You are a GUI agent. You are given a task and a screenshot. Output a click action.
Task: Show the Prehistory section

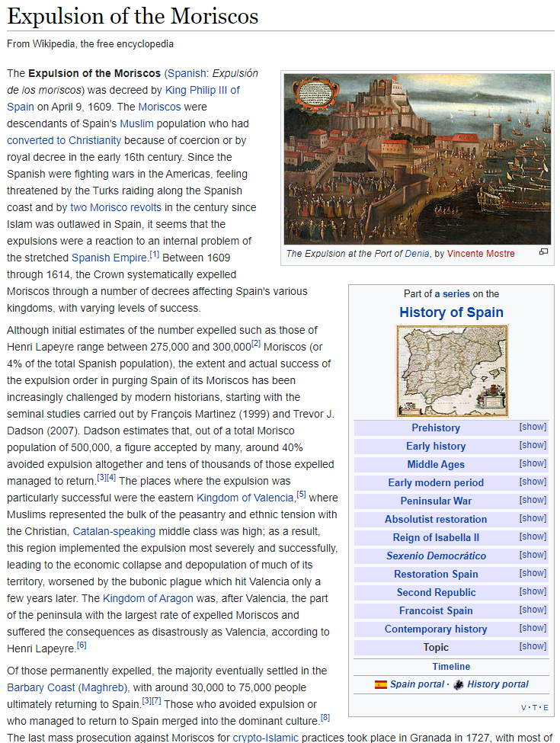click(533, 427)
